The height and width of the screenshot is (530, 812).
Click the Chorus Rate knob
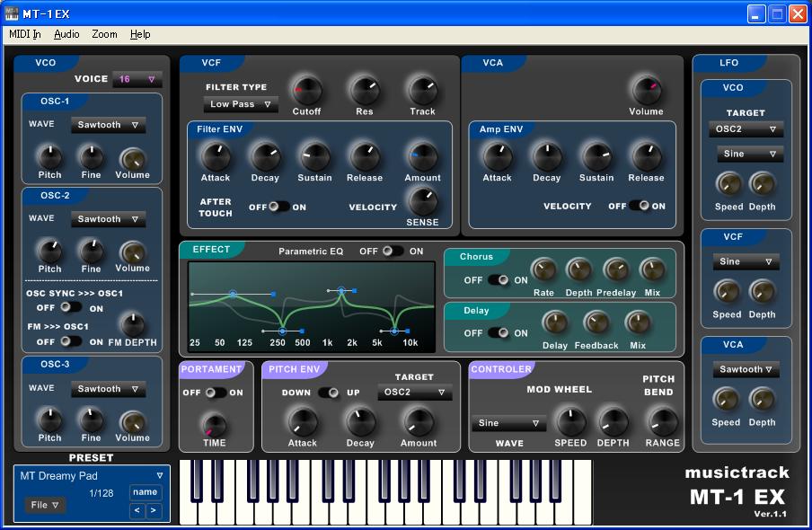543,269
